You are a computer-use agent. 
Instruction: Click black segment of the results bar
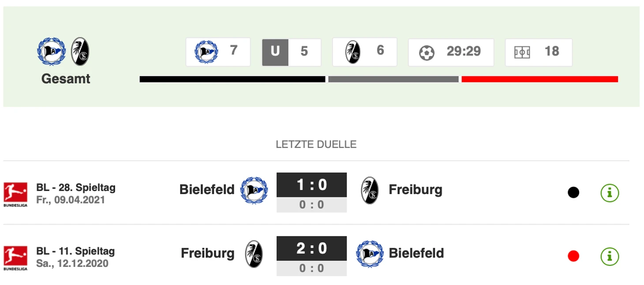pyautogui.click(x=232, y=79)
